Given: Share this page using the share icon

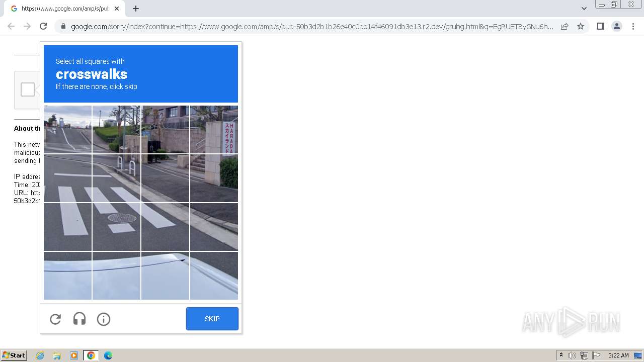Looking at the screenshot, I should [x=565, y=26].
